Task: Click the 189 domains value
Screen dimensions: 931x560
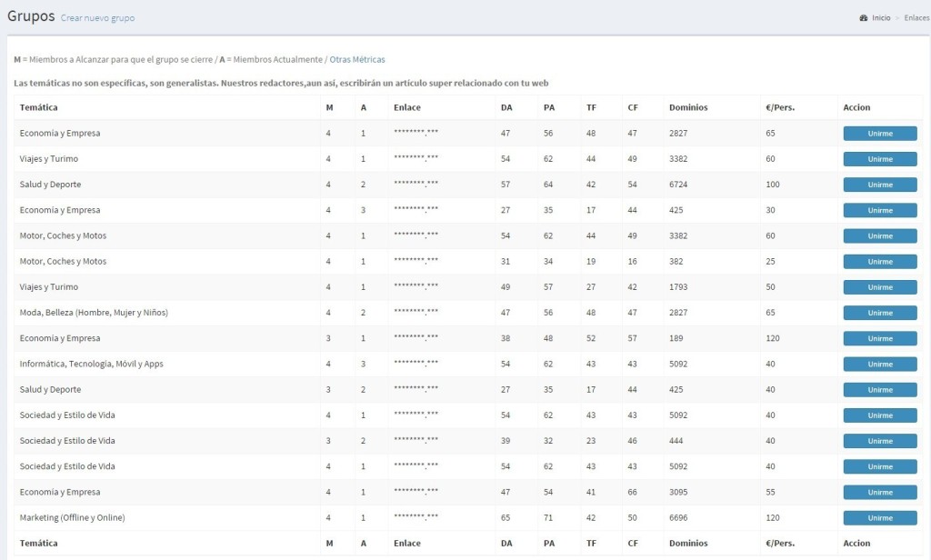Action: click(x=676, y=338)
